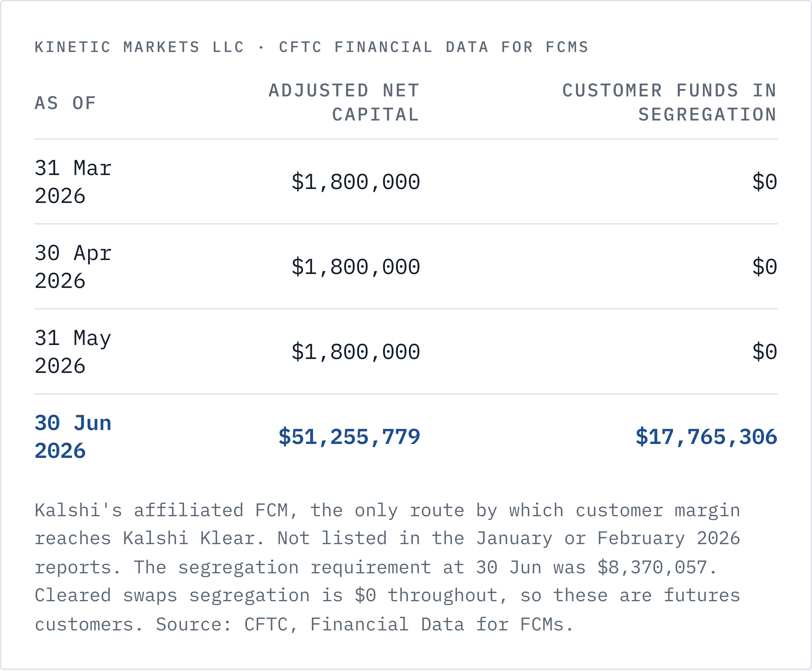Click the $0 segregation value for March

tap(765, 182)
